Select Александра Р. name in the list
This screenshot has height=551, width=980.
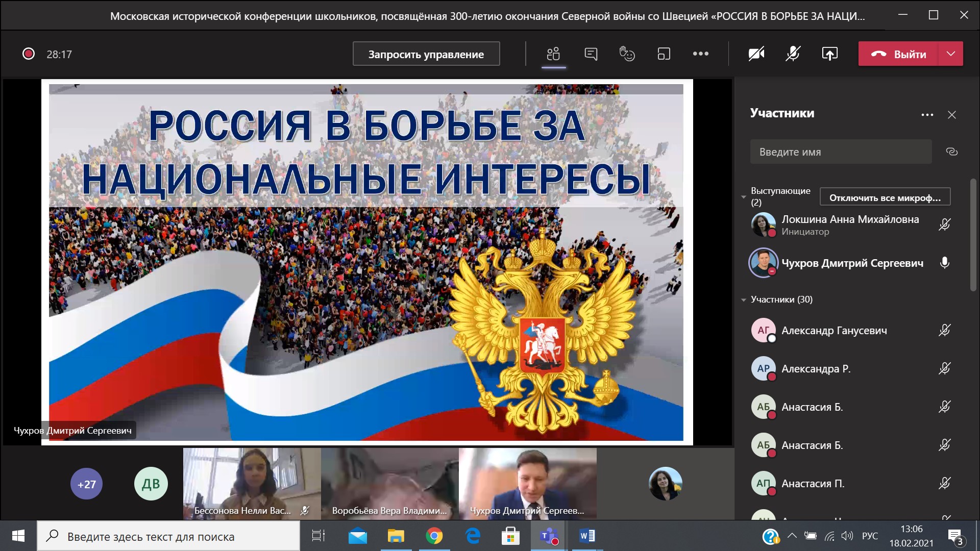coord(816,369)
